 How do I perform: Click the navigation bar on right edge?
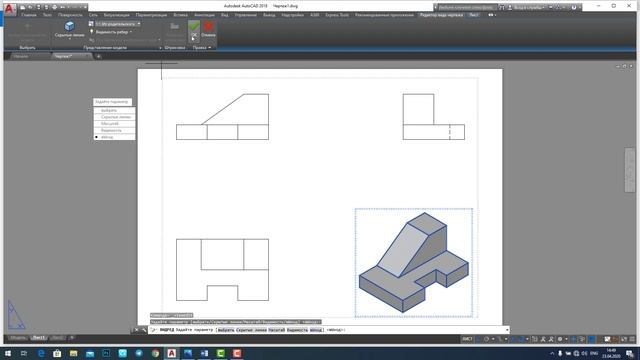tap(630, 170)
